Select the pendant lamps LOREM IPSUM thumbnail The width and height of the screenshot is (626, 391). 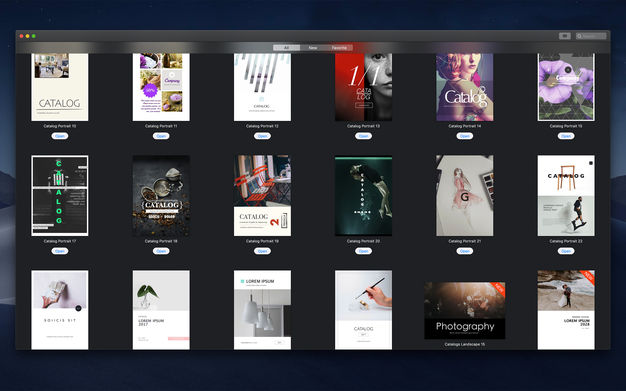(x=262, y=310)
